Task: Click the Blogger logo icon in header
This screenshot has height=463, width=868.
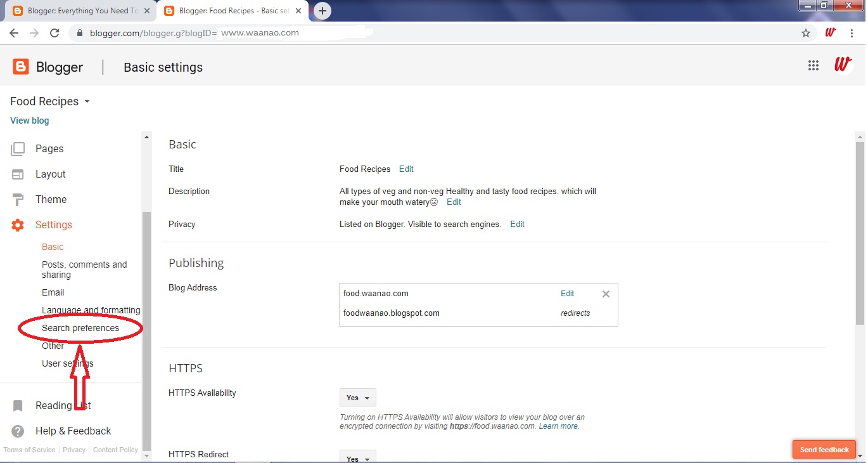Action: [x=21, y=67]
